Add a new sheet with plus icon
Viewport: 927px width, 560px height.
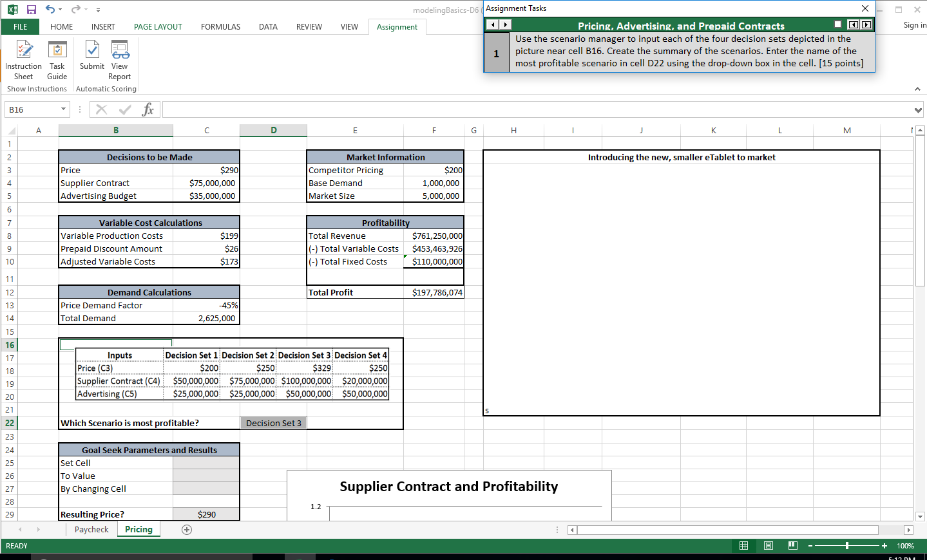187,530
